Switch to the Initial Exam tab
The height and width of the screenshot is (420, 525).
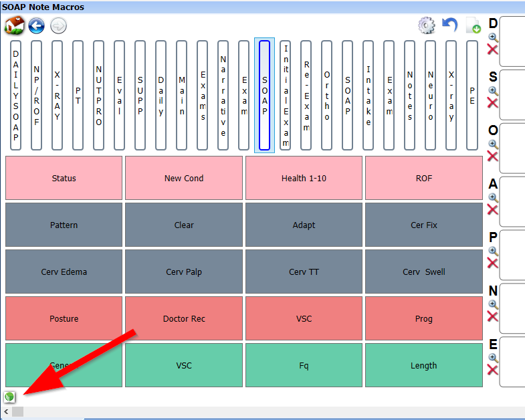pyautogui.click(x=286, y=95)
